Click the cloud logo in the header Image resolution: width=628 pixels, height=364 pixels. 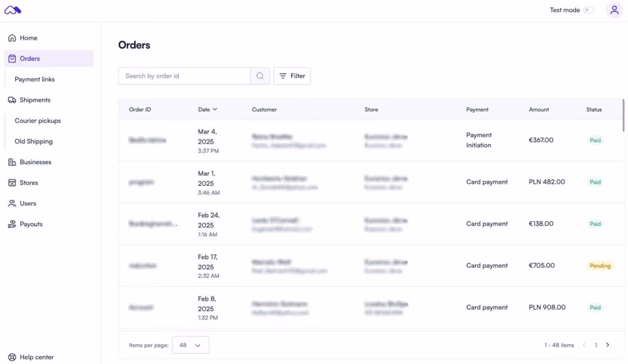tap(13, 10)
